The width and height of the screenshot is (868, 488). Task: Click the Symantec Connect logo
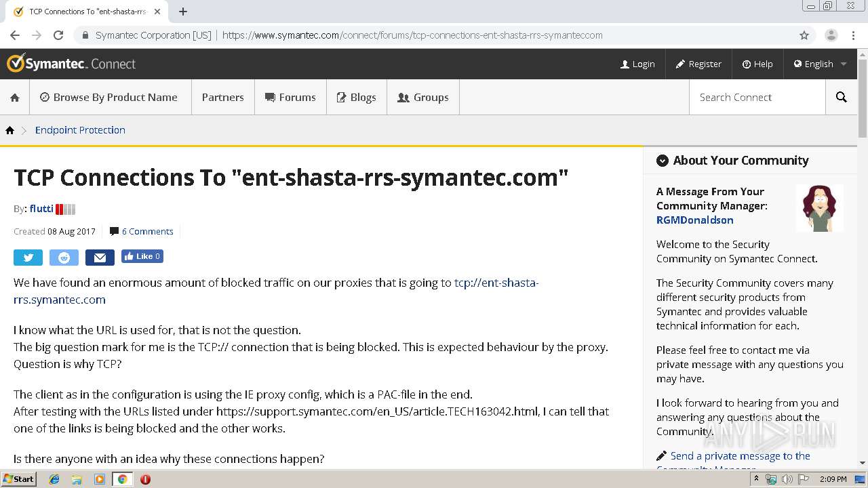click(71, 64)
